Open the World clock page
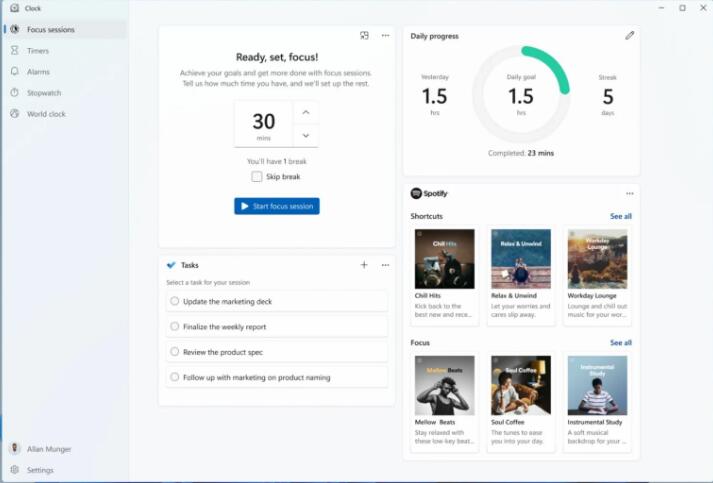The height and width of the screenshot is (483, 713). [46, 114]
